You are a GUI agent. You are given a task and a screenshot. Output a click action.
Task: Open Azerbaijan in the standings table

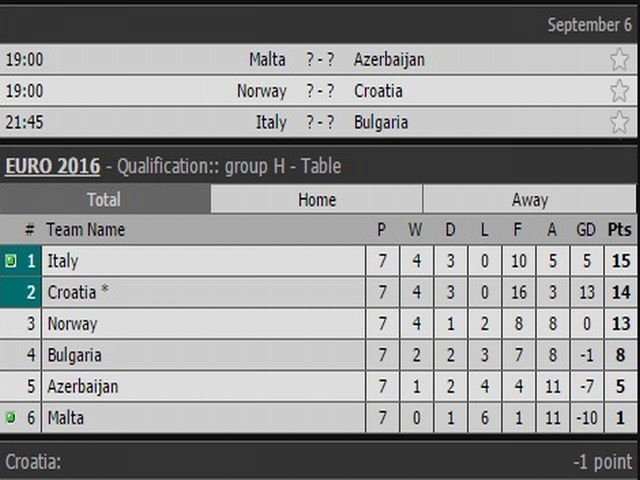point(83,386)
